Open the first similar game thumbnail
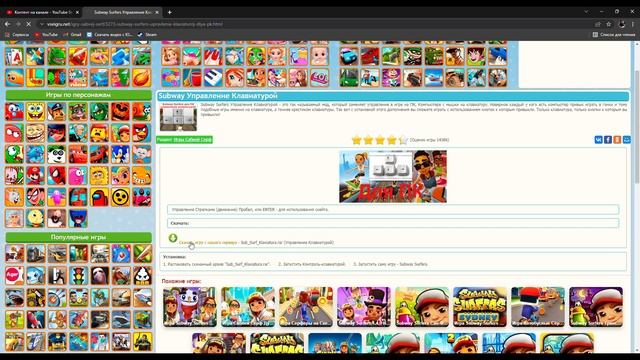The width and height of the screenshot is (640, 360). coord(189,307)
